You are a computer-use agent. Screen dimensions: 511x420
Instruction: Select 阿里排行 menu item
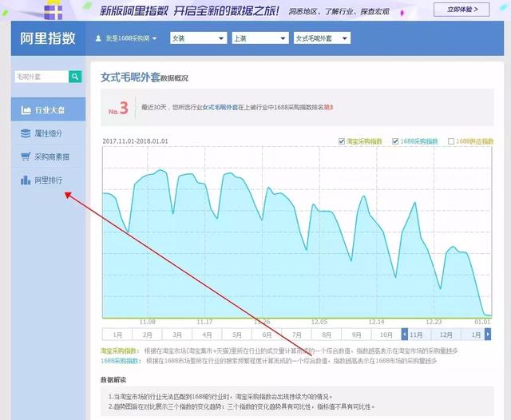tap(48, 180)
